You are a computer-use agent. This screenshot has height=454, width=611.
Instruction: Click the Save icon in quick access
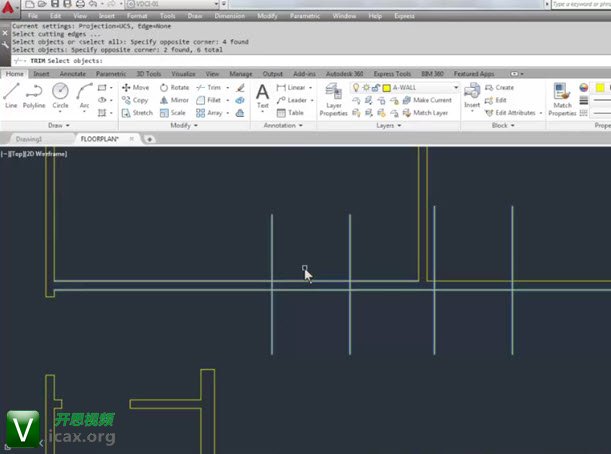click(55, 4)
